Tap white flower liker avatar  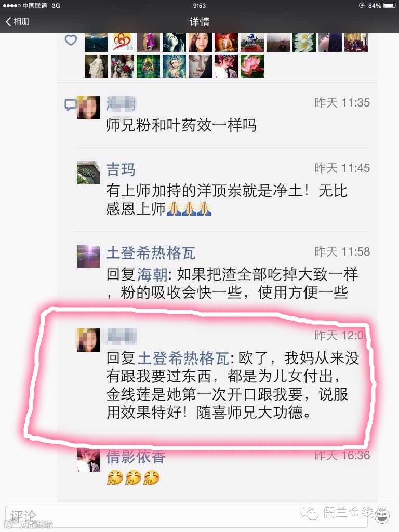pyautogui.click(x=304, y=43)
